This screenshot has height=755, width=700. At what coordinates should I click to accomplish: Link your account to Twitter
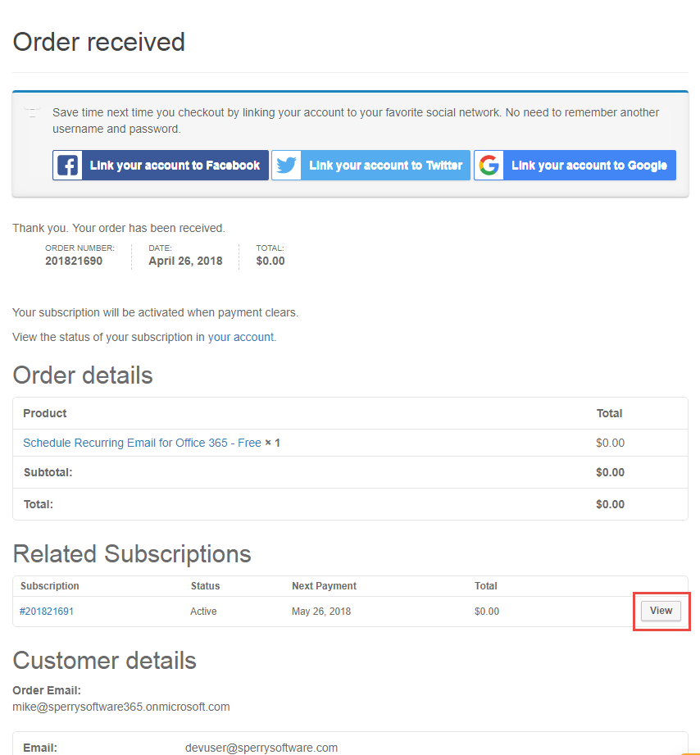[x=370, y=165]
